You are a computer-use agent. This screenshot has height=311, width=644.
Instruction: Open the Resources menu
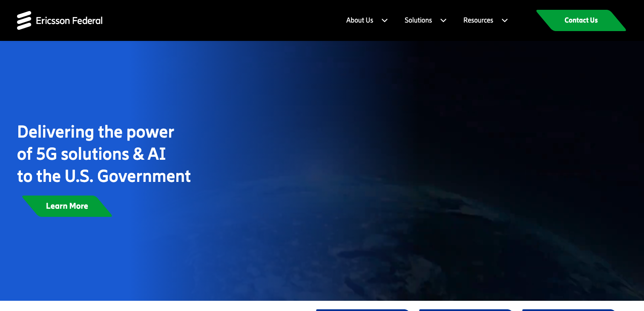[x=478, y=20]
